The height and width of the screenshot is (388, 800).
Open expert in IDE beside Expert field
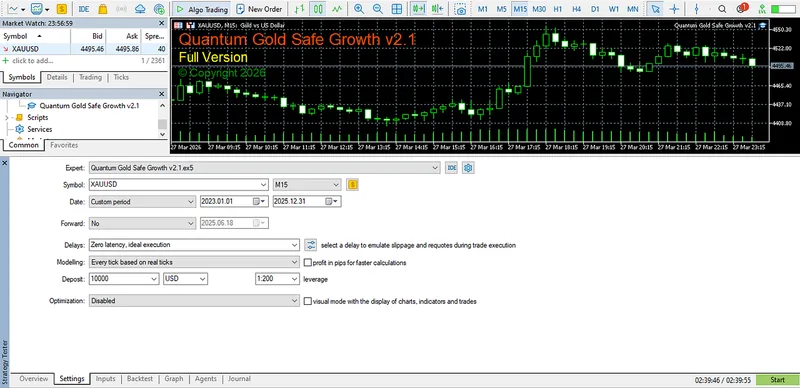pyautogui.click(x=452, y=168)
